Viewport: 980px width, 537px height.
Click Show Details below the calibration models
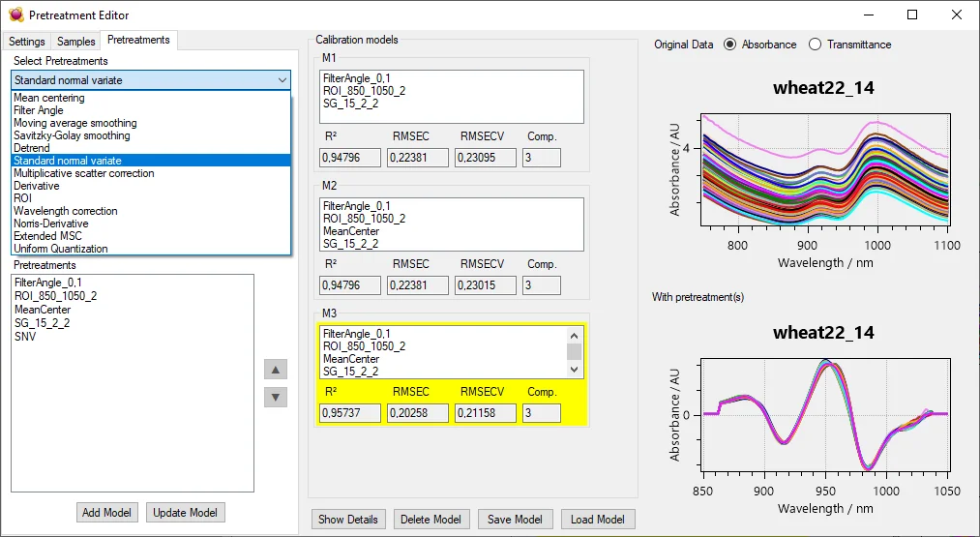[348, 520]
